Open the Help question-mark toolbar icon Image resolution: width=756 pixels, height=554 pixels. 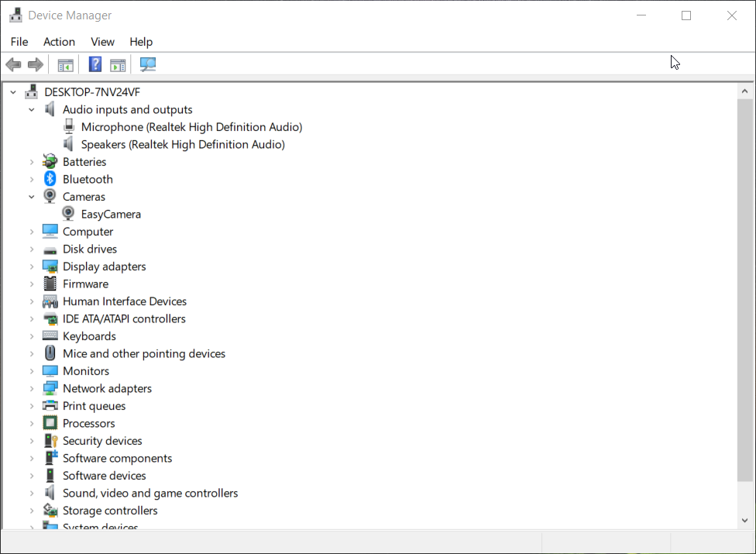95,64
